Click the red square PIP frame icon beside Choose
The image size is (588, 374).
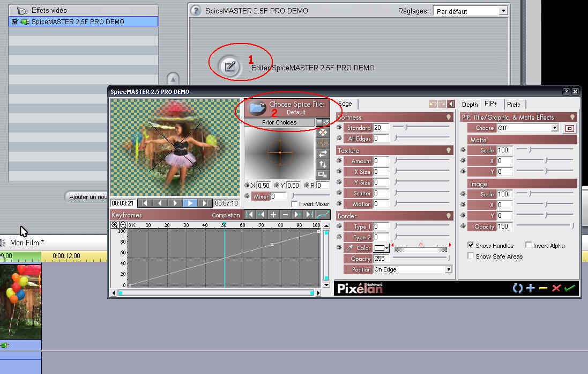tap(570, 128)
